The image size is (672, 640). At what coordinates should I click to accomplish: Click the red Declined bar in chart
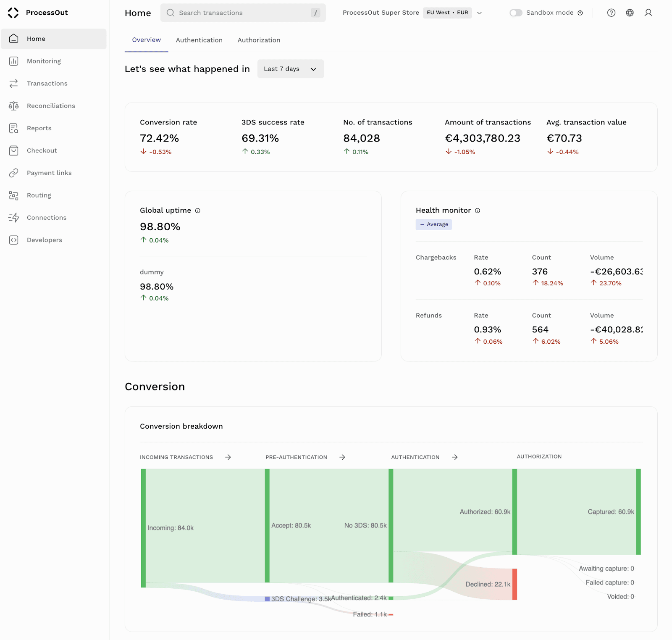514,584
